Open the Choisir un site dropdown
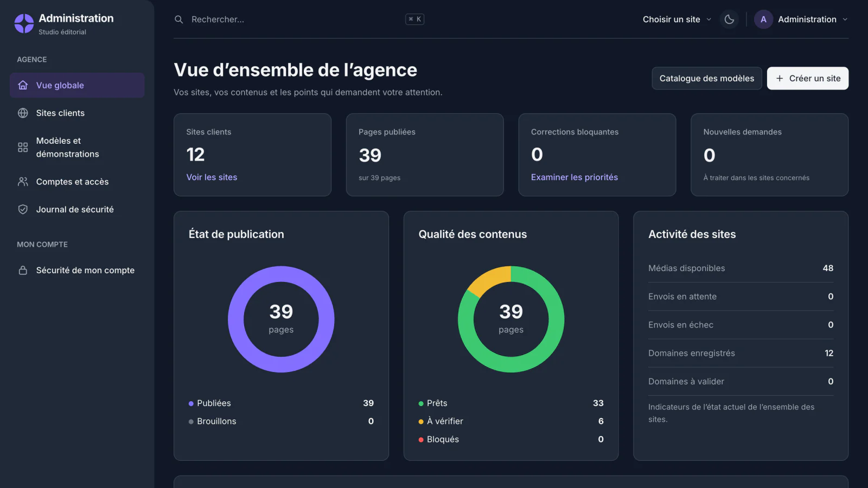The width and height of the screenshot is (868, 488). tap(677, 20)
